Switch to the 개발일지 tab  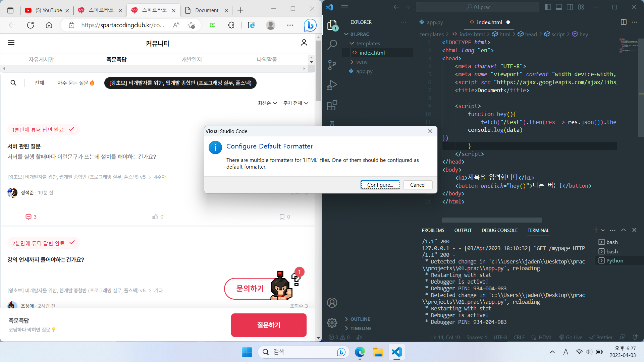coord(192,60)
